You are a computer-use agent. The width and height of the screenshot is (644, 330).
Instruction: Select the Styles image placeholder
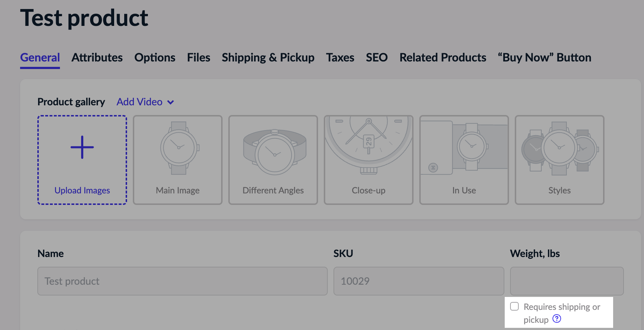pyautogui.click(x=560, y=160)
